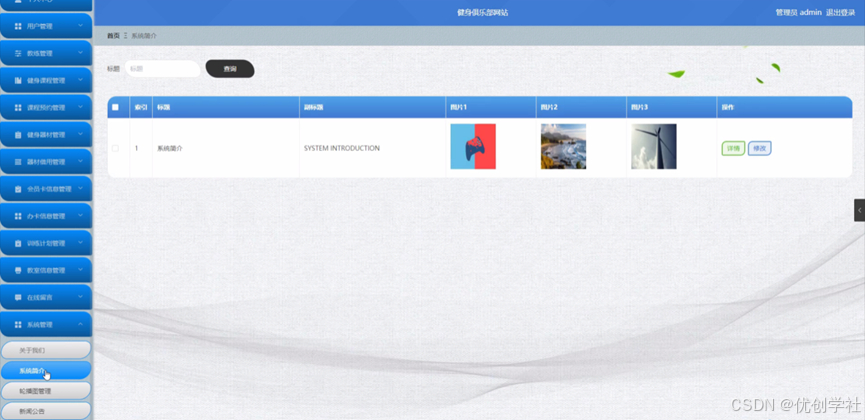865x420 pixels.
Task: Collapse the 系统管理 menu with its up chevron
Action: point(81,324)
